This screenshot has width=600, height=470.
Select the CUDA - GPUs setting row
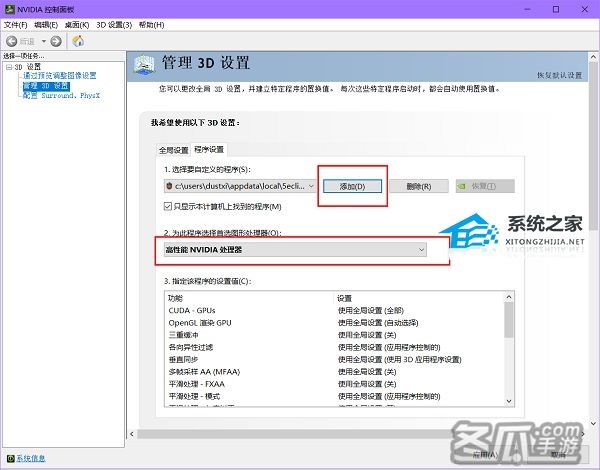(x=336, y=310)
